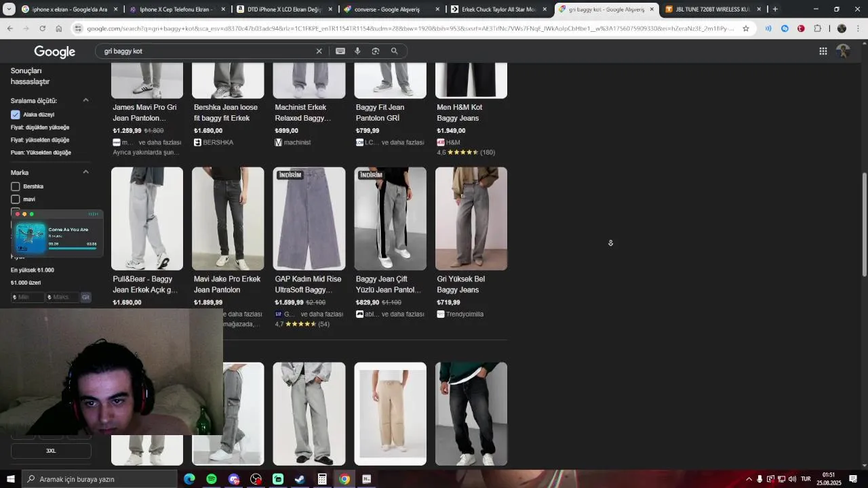Open the Mavi Jake Pro Erkek Jean image
This screenshot has height=488, width=868.
(228, 219)
